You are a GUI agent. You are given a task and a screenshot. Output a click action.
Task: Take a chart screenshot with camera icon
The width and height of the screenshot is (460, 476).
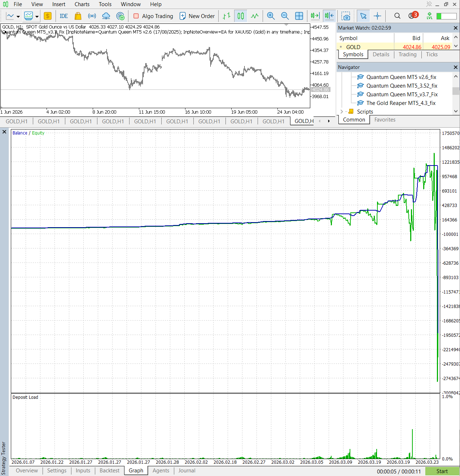[x=346, y=16]
